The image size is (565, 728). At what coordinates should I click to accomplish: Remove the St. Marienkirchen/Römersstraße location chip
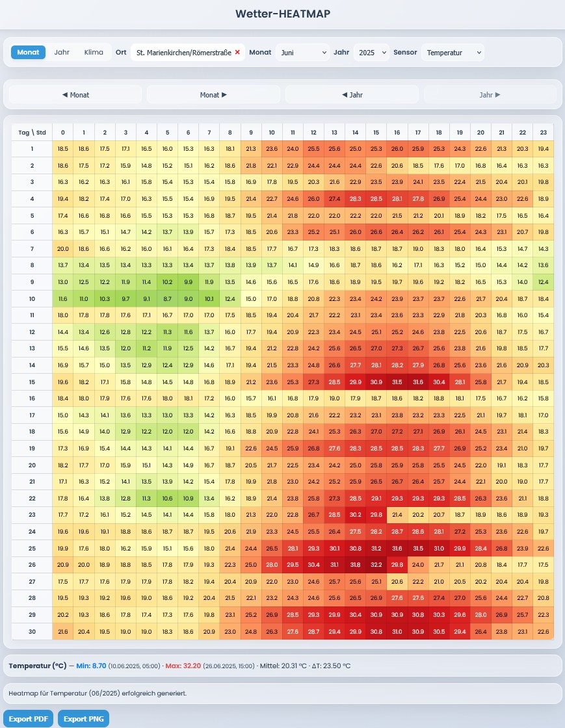(237, 52)
